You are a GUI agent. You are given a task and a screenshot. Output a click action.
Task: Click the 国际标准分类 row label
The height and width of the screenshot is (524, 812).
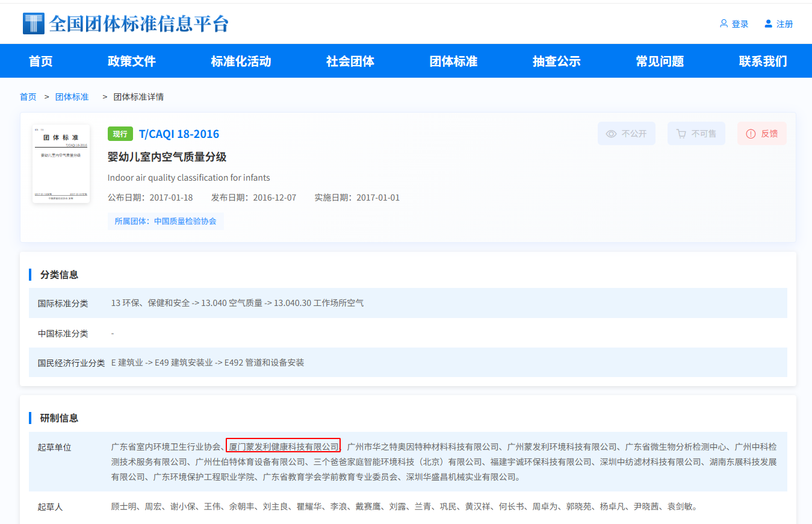[x=63, y=303]
